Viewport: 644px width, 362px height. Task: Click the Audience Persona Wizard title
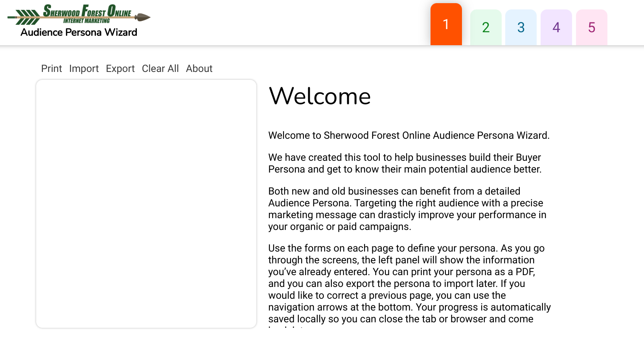(x=79, y=33)
